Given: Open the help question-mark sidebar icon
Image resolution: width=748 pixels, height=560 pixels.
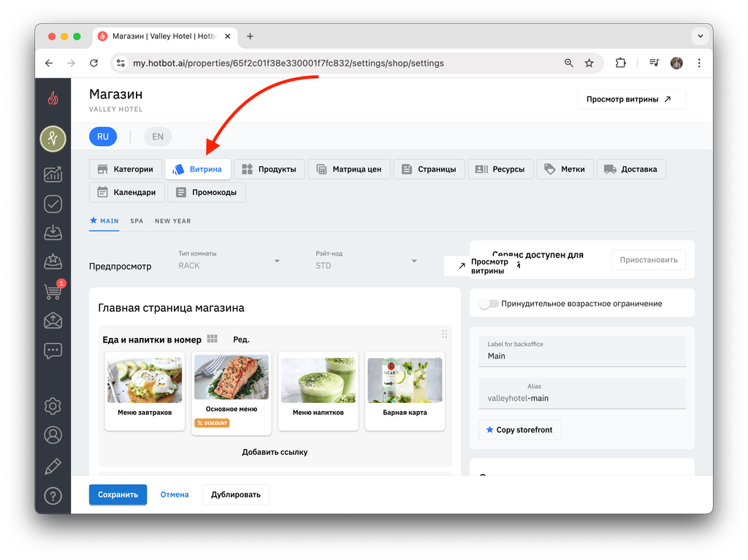Looking at the screenshot, I should pos(53,496).
